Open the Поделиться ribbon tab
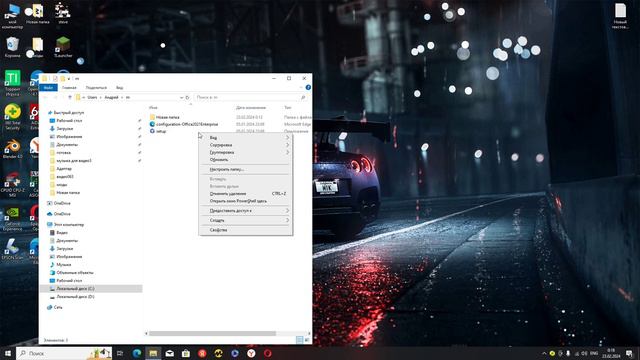Viewport: 640px width, 360px height. click(96, 88)
